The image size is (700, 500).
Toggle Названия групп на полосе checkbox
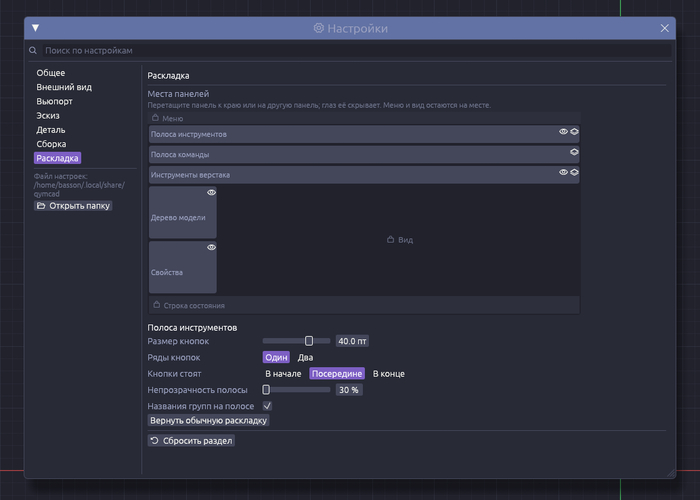pos(267,406)
